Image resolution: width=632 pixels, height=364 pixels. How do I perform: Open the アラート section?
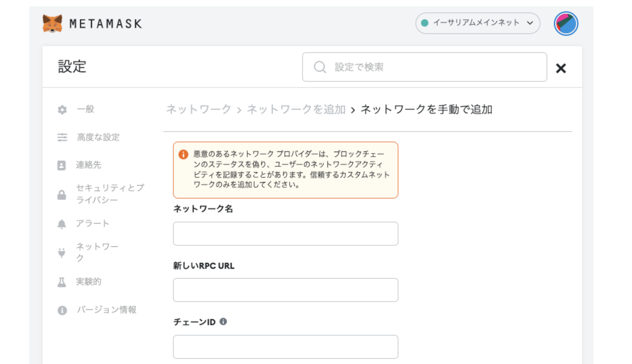92,224
